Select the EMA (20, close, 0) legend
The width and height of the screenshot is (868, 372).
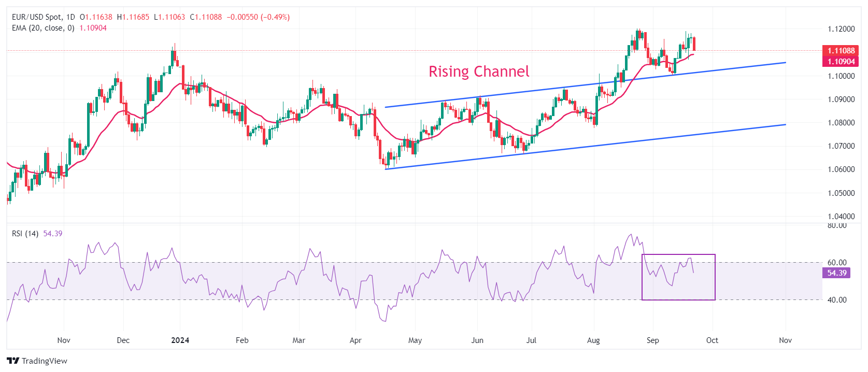coord(43,28)
